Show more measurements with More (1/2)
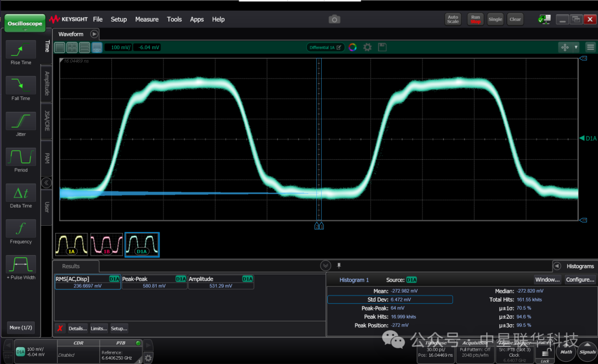 click(x=20, y=327)
